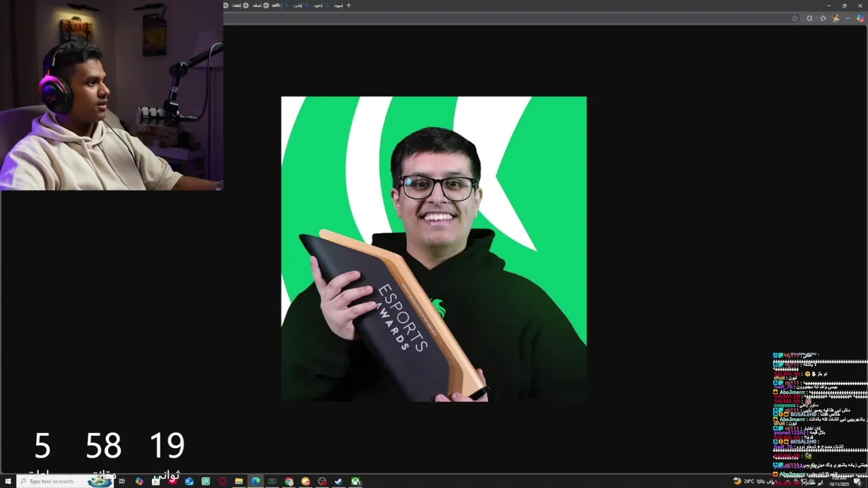Open the second Chrome profile taskbar icon

tap(305, 481)
